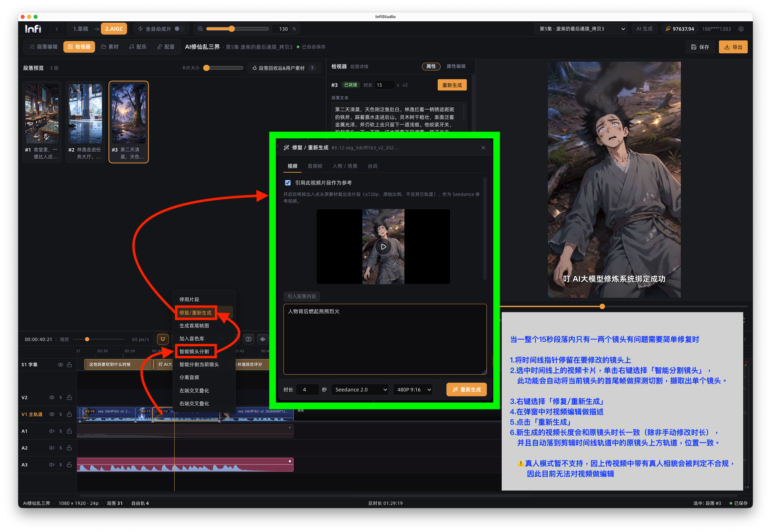The height and width of the screenshot is (532, 771).
Task: Choose 停用片段 in the context menu
Action: tap(204, 299)
